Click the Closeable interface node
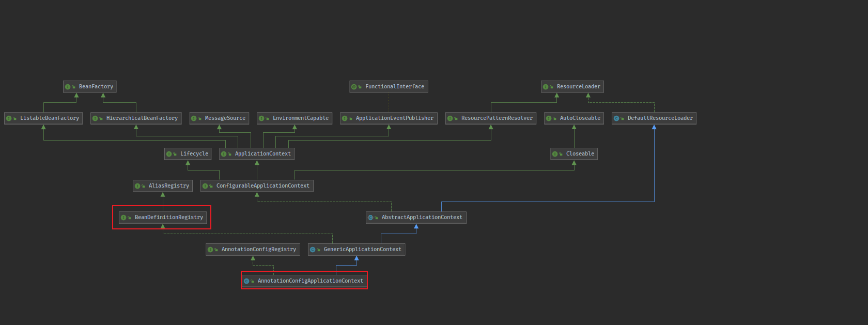868x325 pixels. [x=574, y=154]
